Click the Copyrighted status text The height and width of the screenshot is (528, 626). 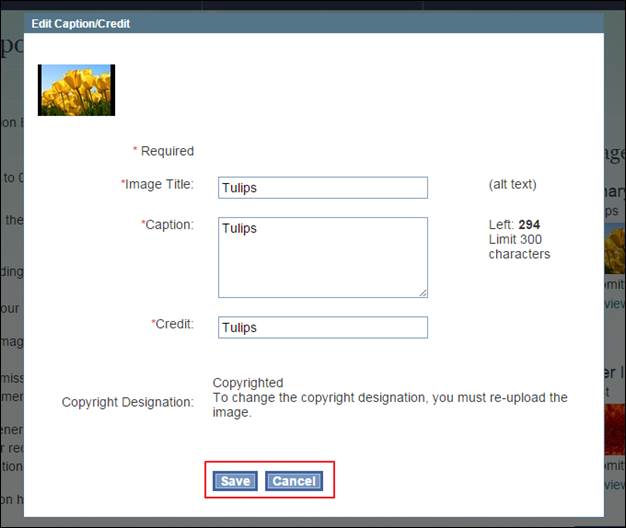pos(248,383)
